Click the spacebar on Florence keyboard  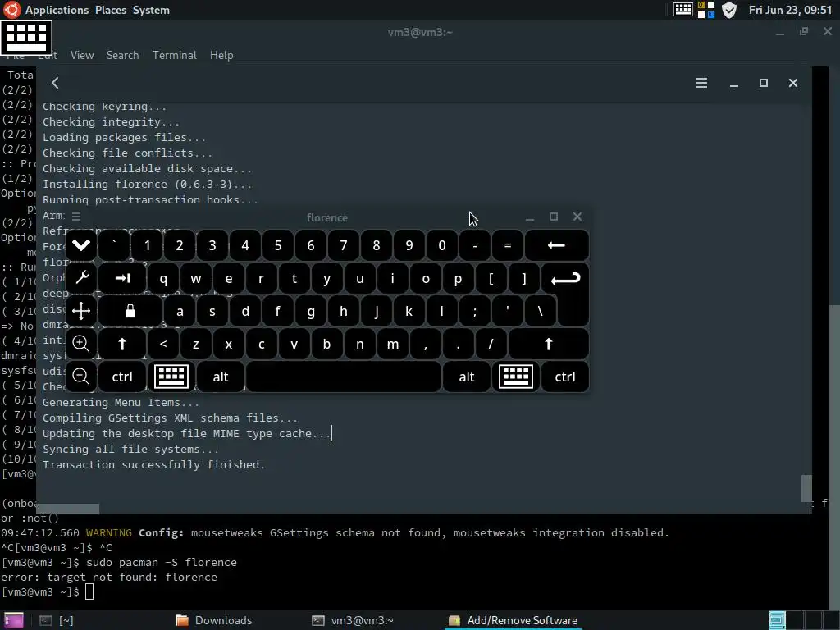[344, 376]
